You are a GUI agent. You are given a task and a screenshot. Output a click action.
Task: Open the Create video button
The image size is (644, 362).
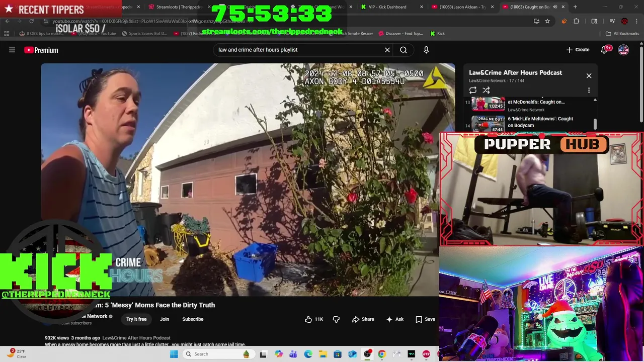tap(578, 50)
